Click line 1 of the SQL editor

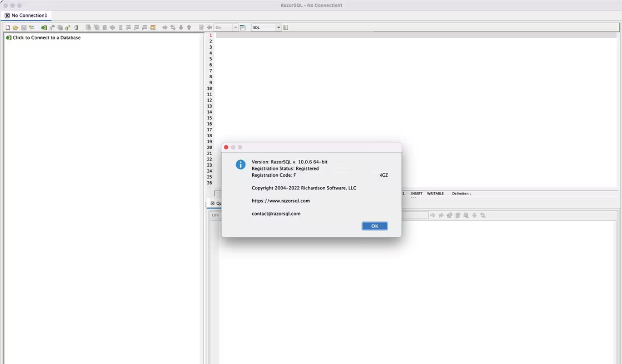coord(416,35)
